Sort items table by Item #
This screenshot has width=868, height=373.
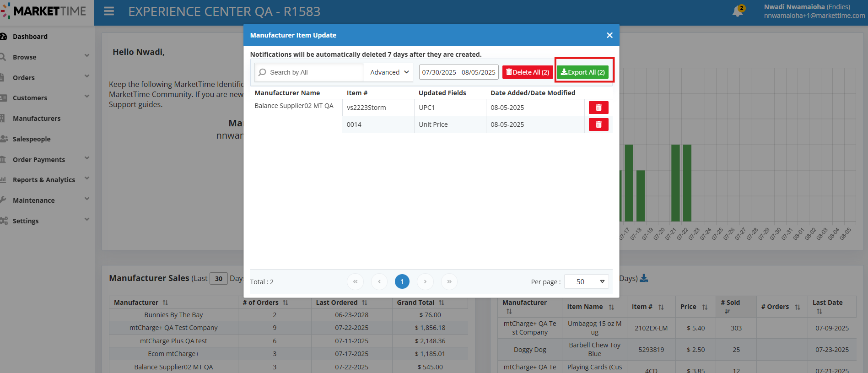(x=661, y=307)
